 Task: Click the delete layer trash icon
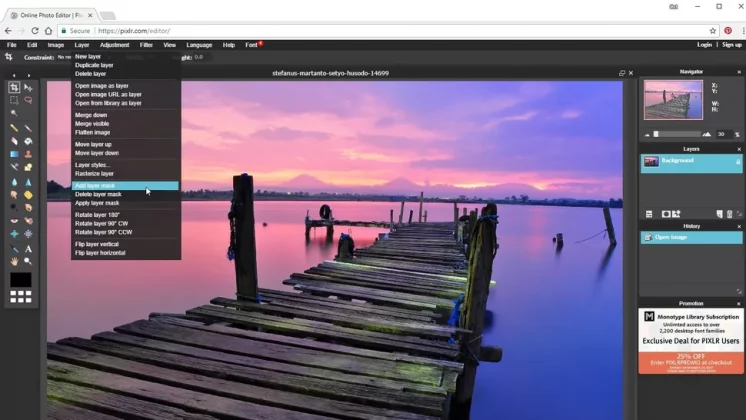pos(729,214)
